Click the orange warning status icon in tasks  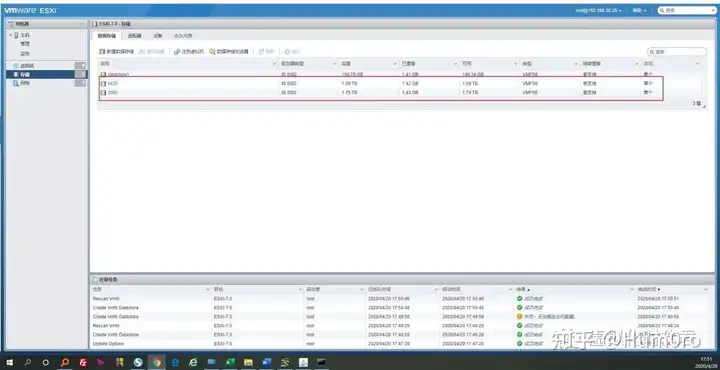tap(519, 317)
